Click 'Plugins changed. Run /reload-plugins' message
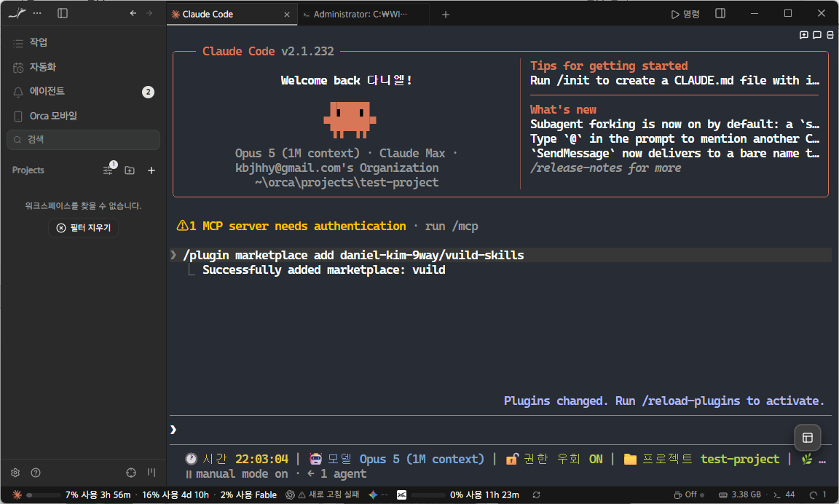The width and height of the screenshot is (839, 504). coord(664,401)
